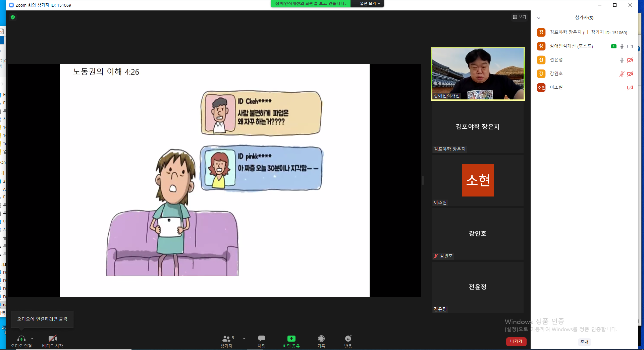Minimize the Zoom meeting window
The width and height of the screenshot is (644, 350).
(600, 5)
